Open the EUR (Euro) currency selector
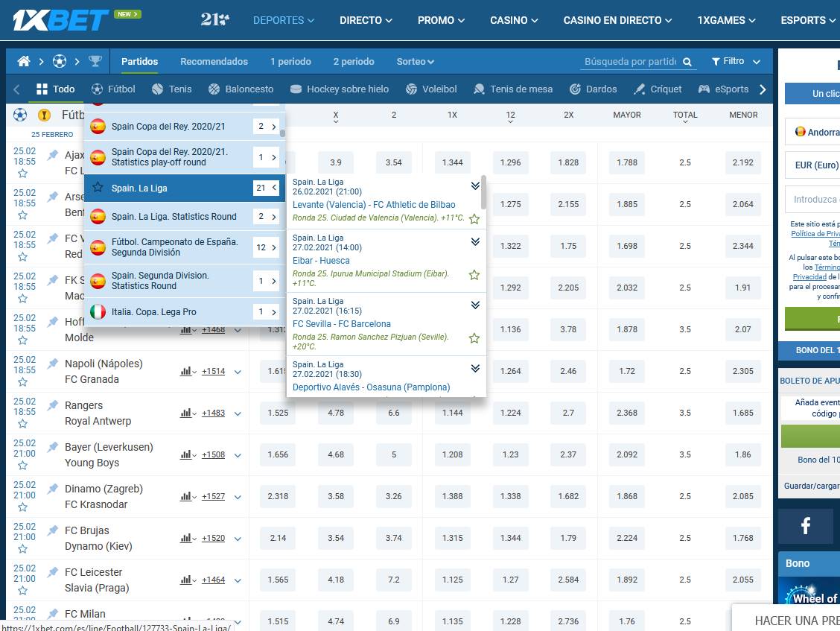840x631 pixels. tap(812, 165)
